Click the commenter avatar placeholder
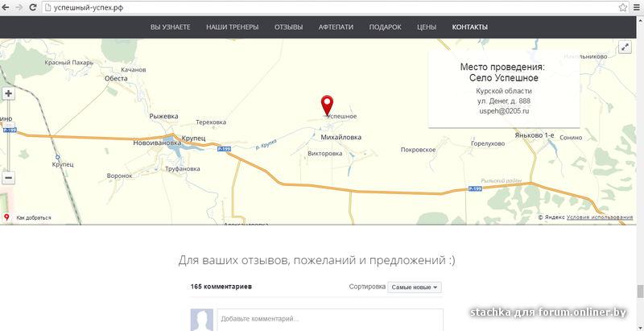 pyautogui.click(x=202, y=320)
